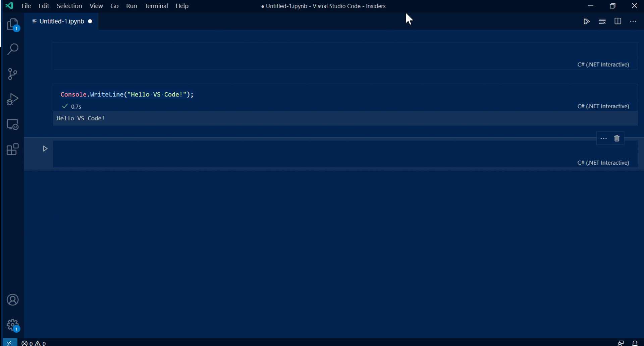Viewport: 644px width, 346px height.
Task: Click the VS Code logo icon
Action: [x=9, y=6]
